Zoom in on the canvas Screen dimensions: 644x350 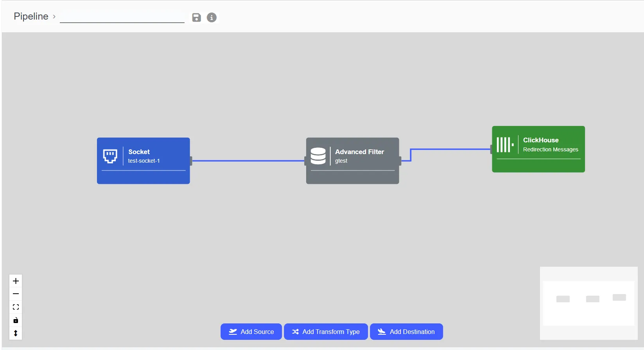[16, 281]
